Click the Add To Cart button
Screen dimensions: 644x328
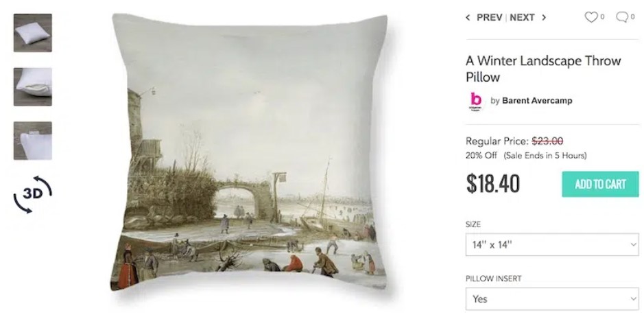pos(601,184)
